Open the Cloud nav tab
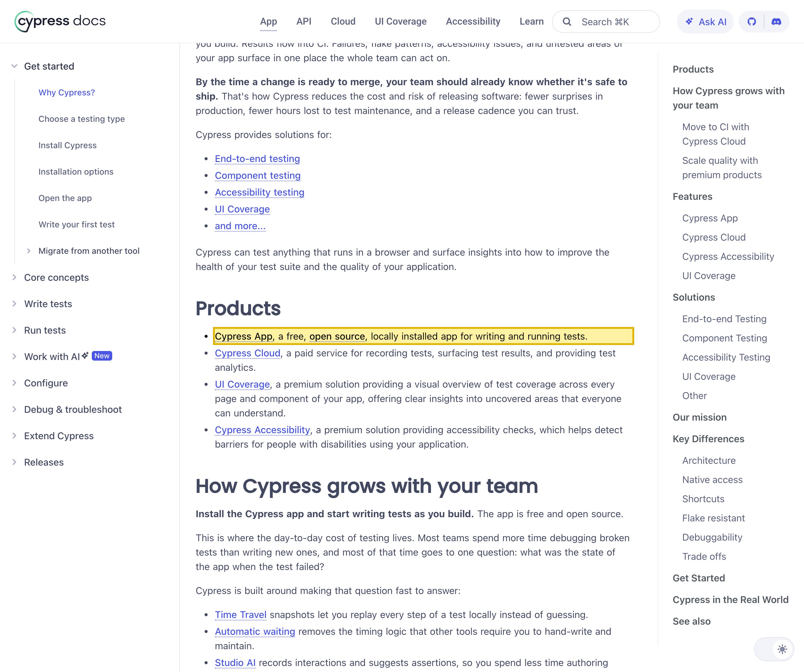804x672 pixels. tap(343, 21)
